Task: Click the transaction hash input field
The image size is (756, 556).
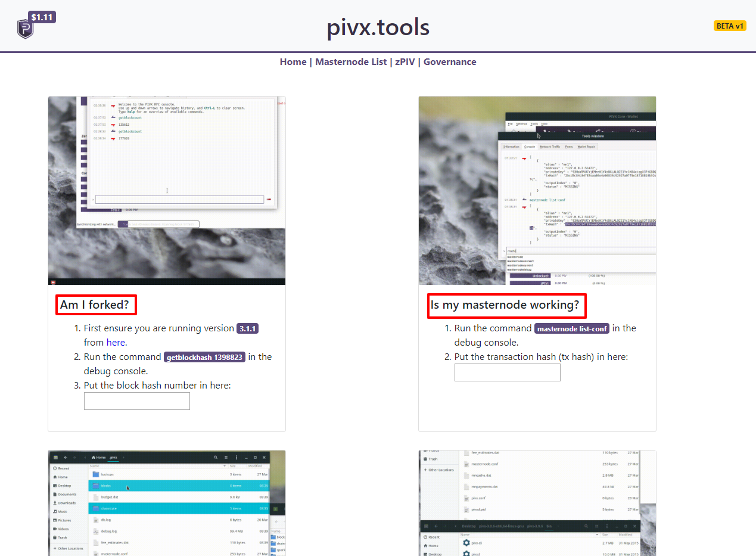Action: pos(508,372)
